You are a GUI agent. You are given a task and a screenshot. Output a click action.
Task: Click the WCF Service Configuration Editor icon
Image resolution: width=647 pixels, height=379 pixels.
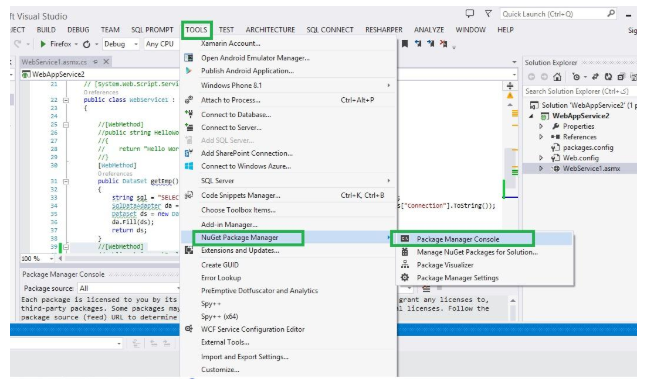tap(189, 329)
